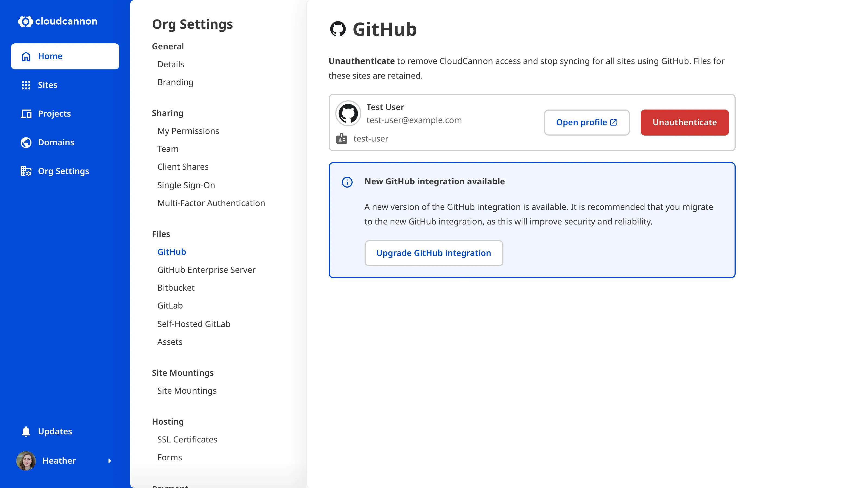Click the Updates bell icon
The width and height of the screenshot is (868, 488).
pos(25,431)
